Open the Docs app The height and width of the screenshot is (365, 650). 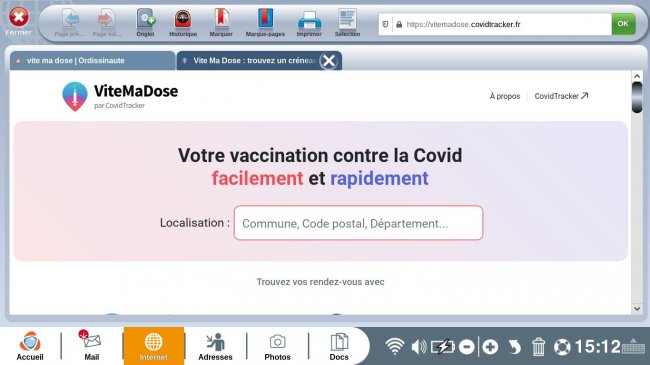coord(339,346)
